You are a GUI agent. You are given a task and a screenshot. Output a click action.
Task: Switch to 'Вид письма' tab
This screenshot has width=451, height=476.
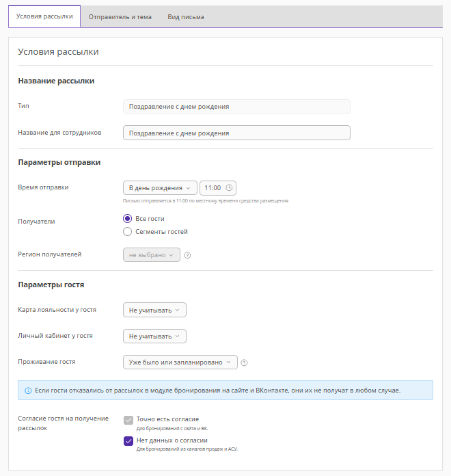(x=186, y=17)
